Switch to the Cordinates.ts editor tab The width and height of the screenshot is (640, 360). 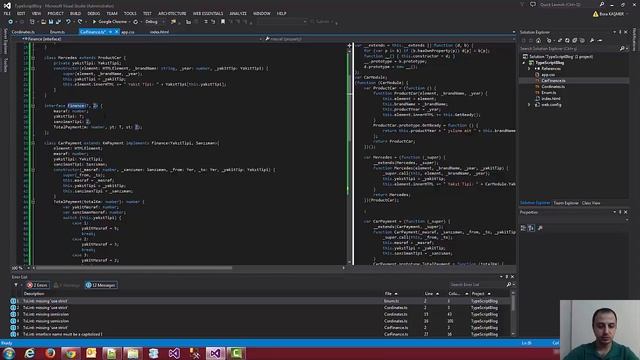(x=23, y=32)
